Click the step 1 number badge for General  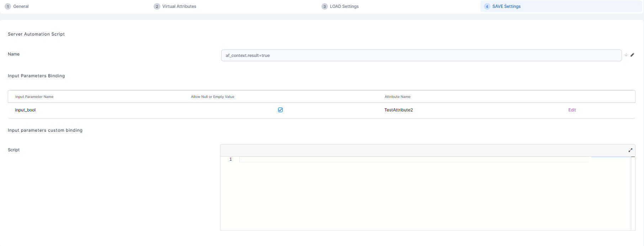click(x=8, y=6)
